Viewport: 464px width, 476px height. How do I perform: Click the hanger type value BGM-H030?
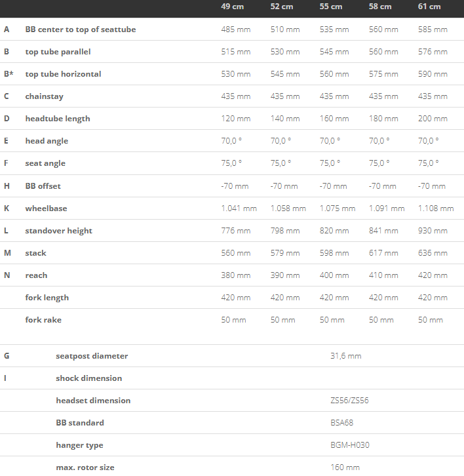click(x=350, y=445)
